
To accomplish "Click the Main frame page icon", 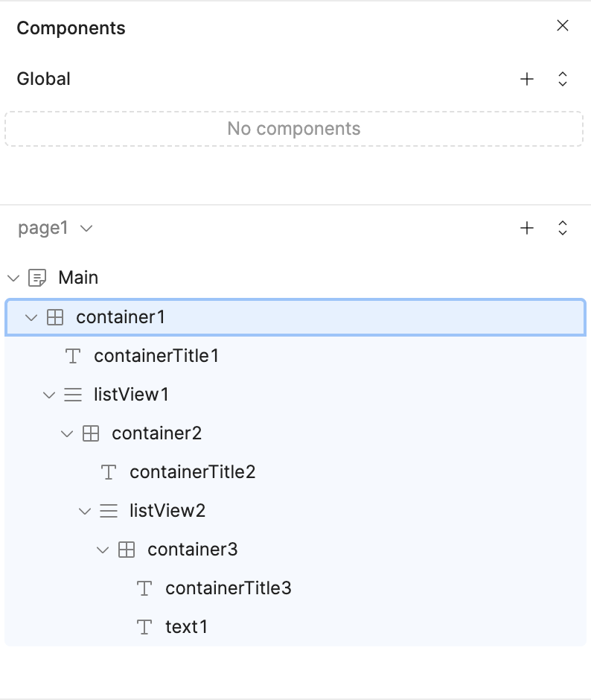I will (36, 278).
